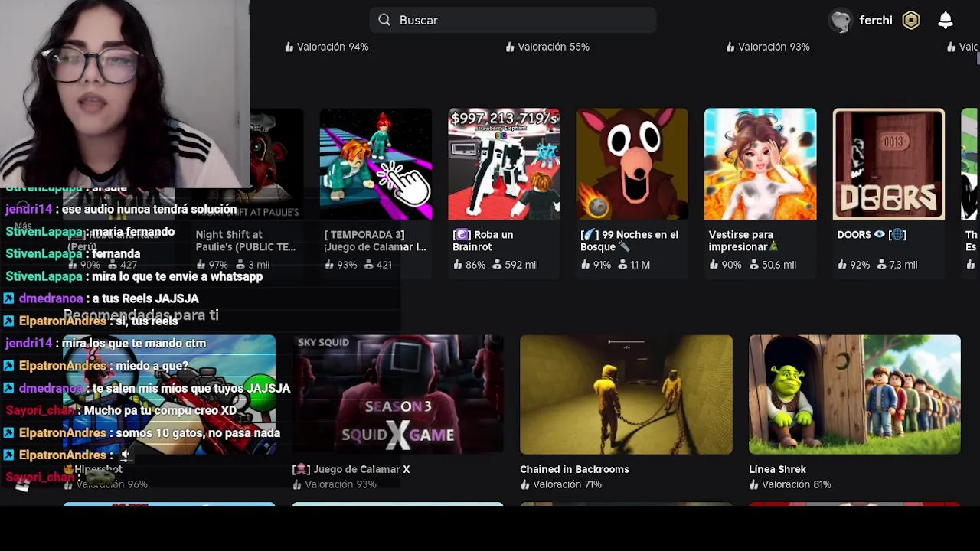This screenshot has width=980, height=551.
Task: Click thumbs-up icon beside Valoración 81%
Action: pos(754,484)
